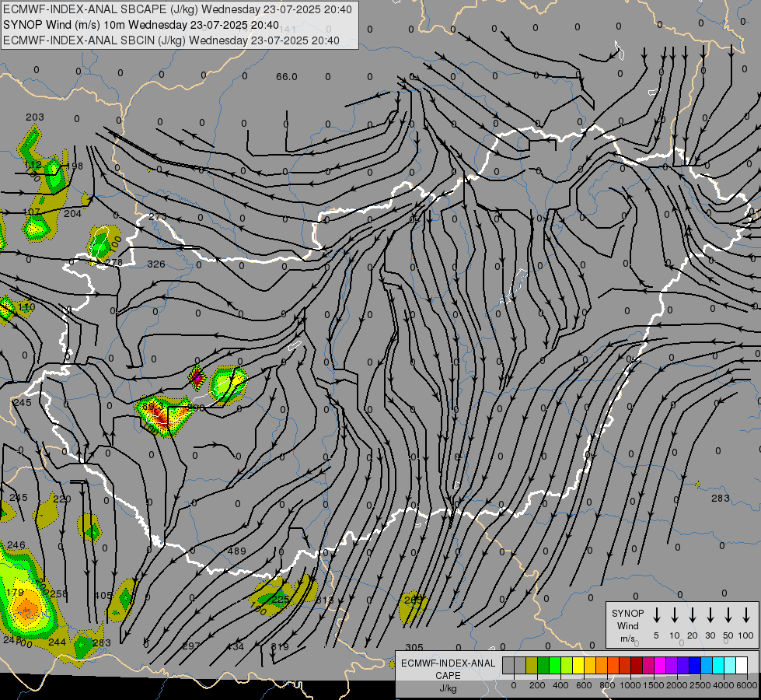
Task: Click the 244 value on the map
Action: coord(57,642)
